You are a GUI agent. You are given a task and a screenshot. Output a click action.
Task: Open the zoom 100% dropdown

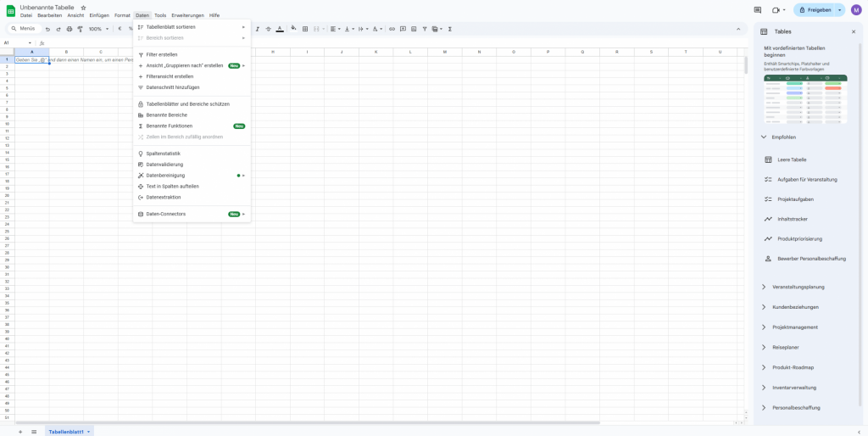pos(98,29)
